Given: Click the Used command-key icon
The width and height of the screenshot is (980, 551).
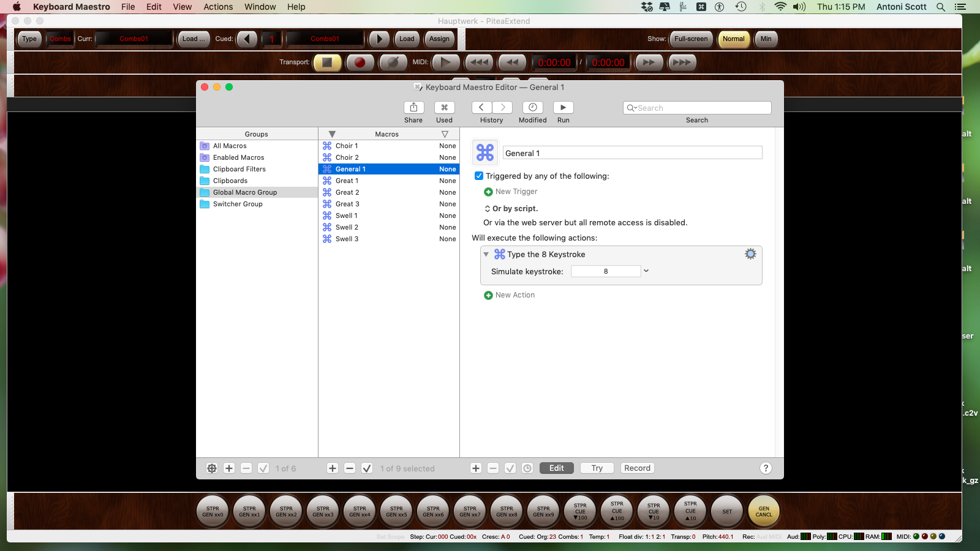Looking at the screenshot, I should coord(445,107).
